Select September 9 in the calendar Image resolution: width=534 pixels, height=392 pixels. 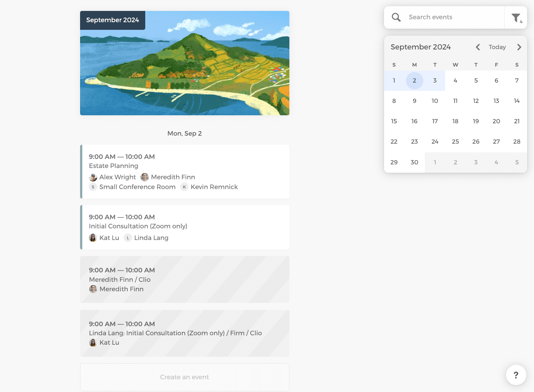click(414, 101)
